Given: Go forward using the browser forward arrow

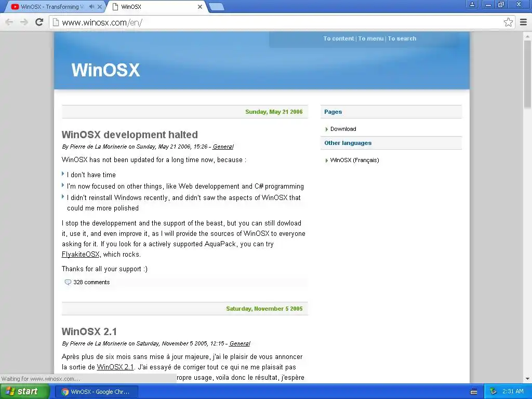Looking at the screenshot, I should (24, 22).
